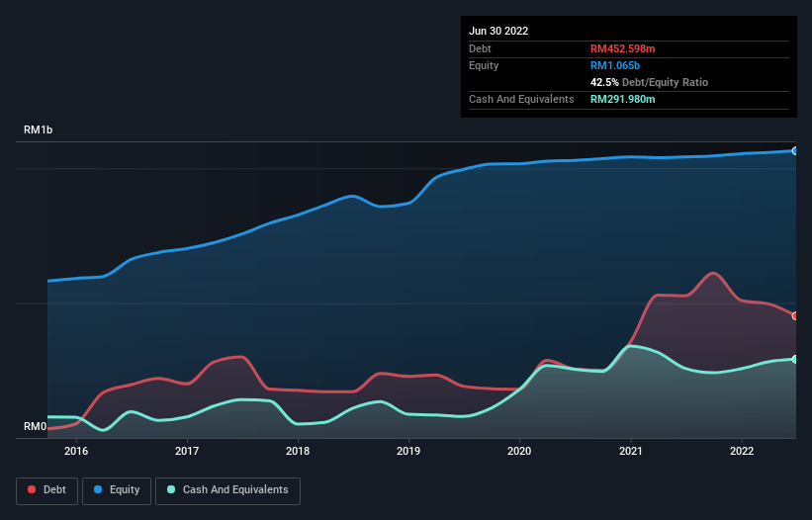812x520 pixels.
Task: Click the 2016 x-axis label
Action: click(x=76, y=451)
